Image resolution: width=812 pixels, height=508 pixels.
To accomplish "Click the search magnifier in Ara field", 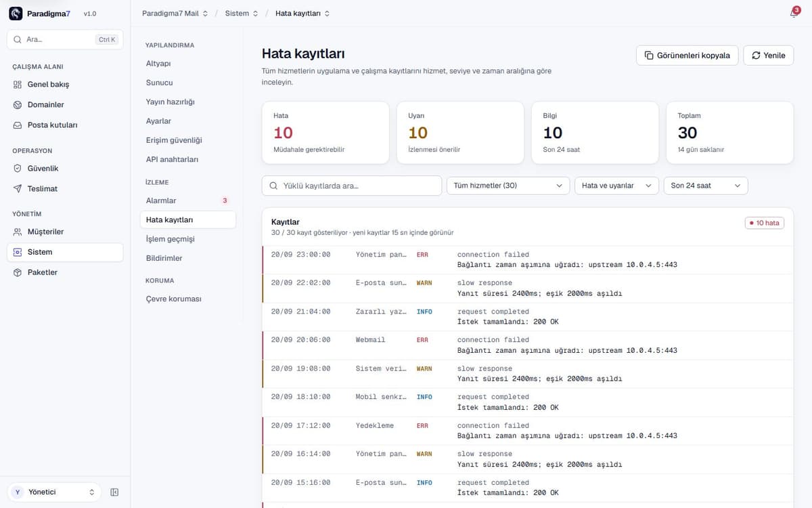I will 18,39.
